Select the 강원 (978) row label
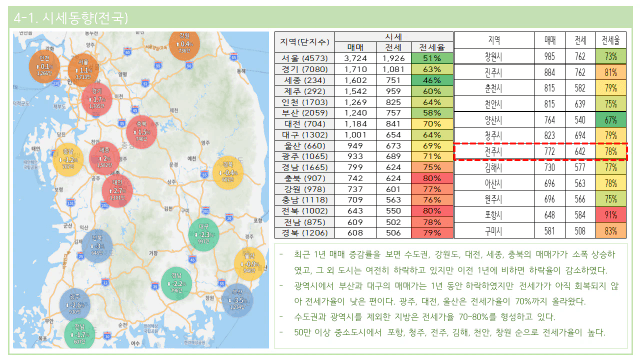640x360 pixels. click(x=304, y=189)
